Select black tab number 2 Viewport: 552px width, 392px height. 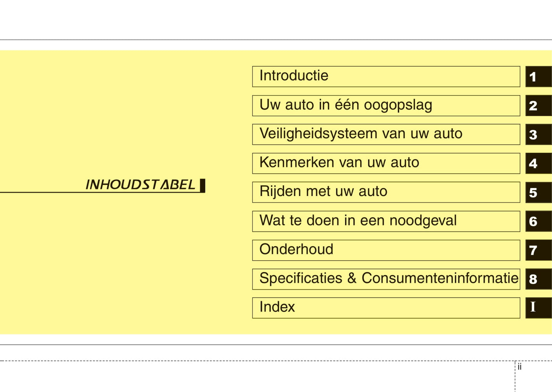(x=538, y=106)
